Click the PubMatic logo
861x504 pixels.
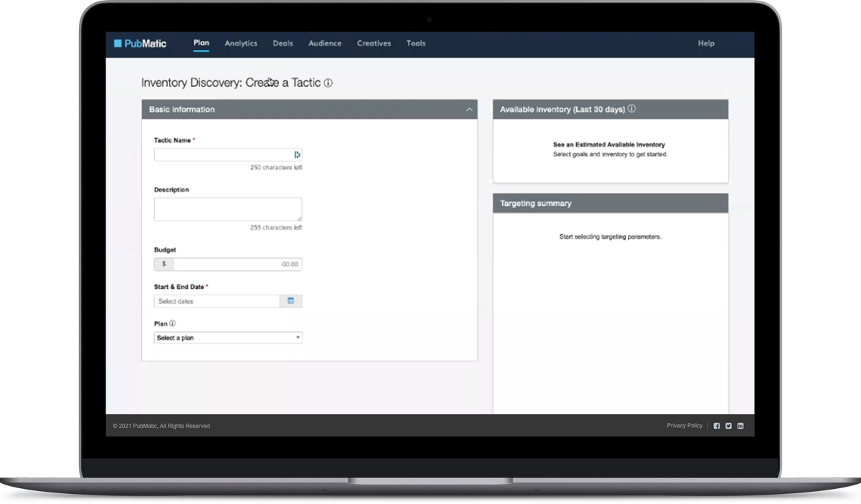tap(140, 44)
